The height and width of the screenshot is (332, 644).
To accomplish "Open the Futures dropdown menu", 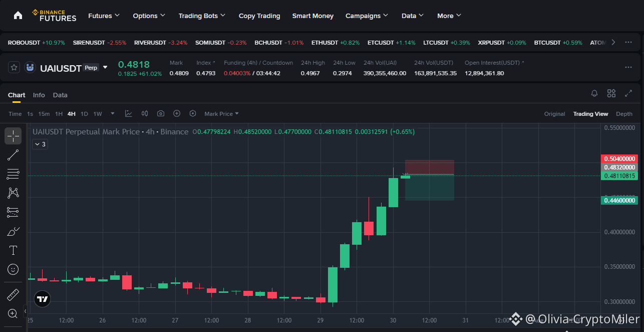I will 104,16.
